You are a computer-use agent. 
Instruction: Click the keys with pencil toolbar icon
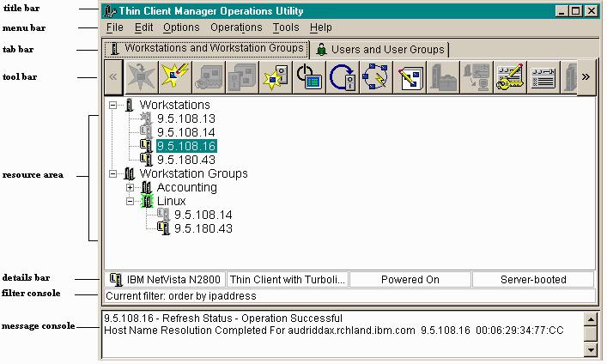[509, 76]
